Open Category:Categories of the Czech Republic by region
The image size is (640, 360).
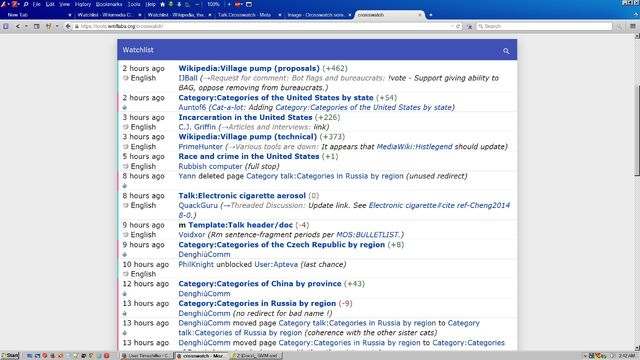point(282,244)
